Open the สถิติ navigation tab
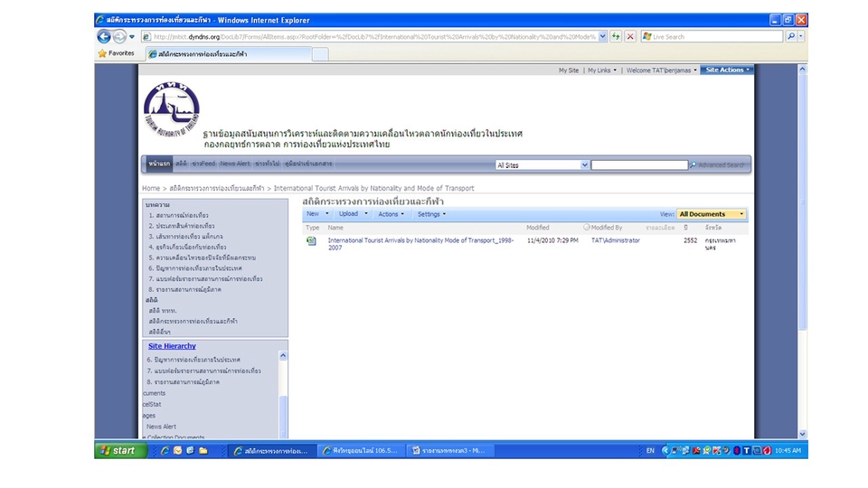The height and width of the screenshot is (488, 868). pyautogui.click(x=181, y=164)
